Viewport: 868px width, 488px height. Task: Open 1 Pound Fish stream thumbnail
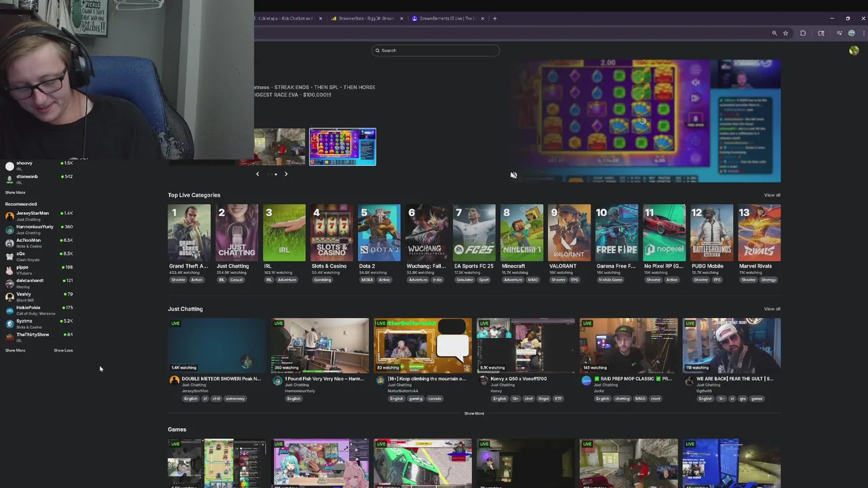click(x=320, y=346)
